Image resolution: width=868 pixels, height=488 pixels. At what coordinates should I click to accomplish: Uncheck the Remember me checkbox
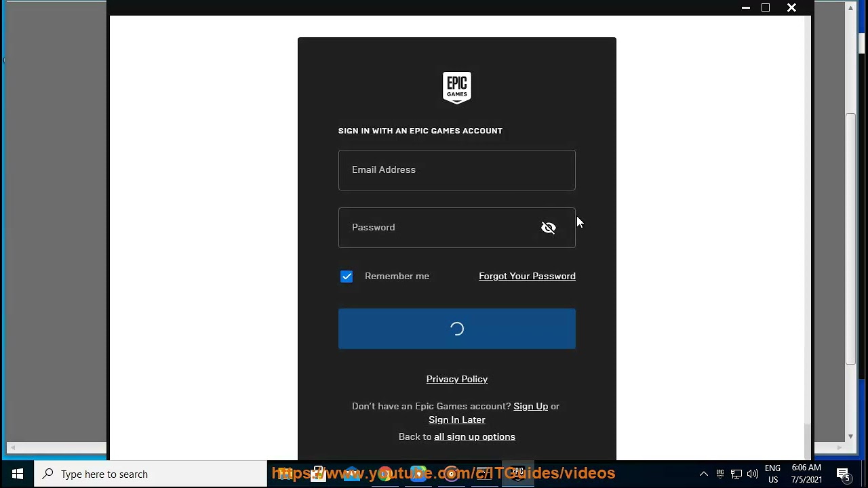(x=347, y=277)
